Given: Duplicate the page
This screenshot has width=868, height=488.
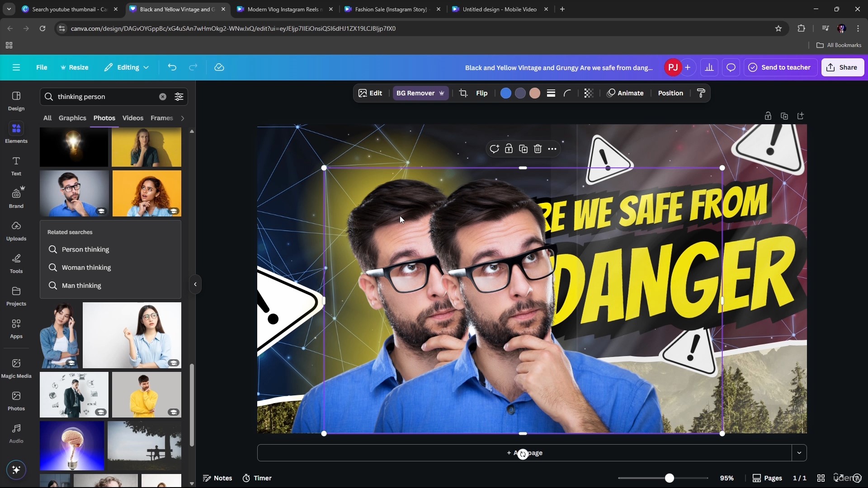Looking at the screenshot, I should 784,116.
